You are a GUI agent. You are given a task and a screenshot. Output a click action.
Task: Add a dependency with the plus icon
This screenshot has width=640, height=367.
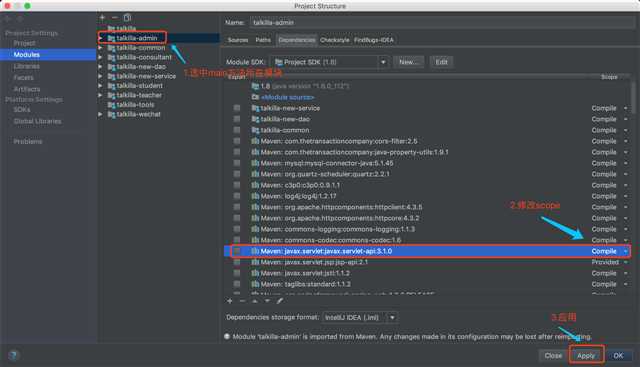click(230, 301)
